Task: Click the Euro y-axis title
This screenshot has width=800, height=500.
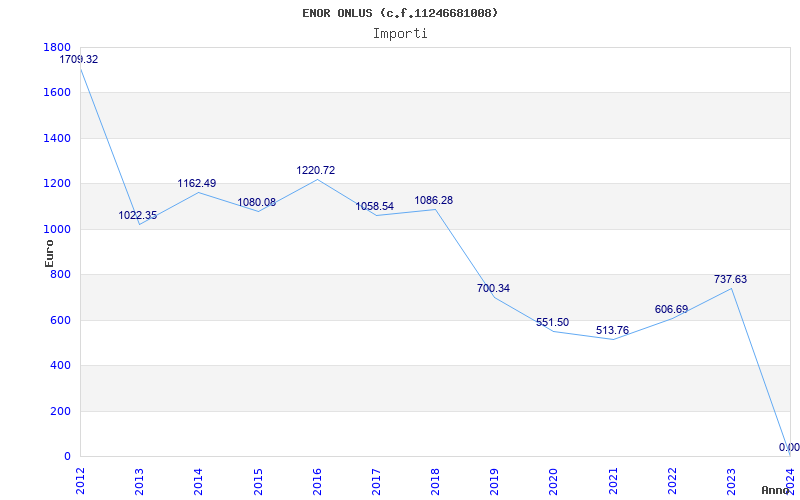Action: pyautogui.click(x=49, y=254)
